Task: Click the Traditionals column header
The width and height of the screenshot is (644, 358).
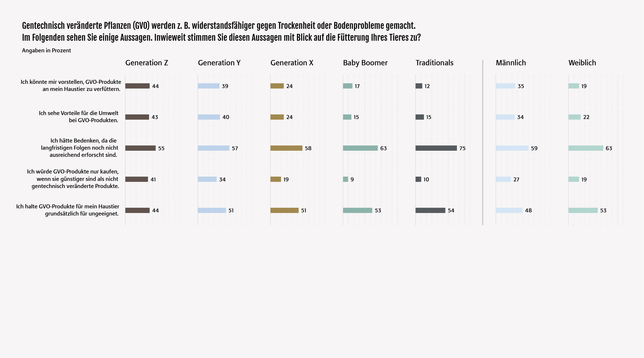Action: click(435, 63)
